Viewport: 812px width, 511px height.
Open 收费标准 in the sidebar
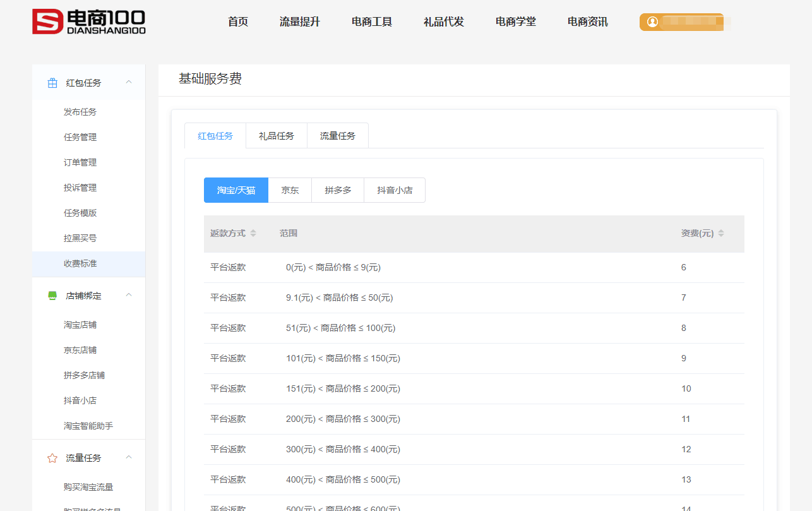88,263
